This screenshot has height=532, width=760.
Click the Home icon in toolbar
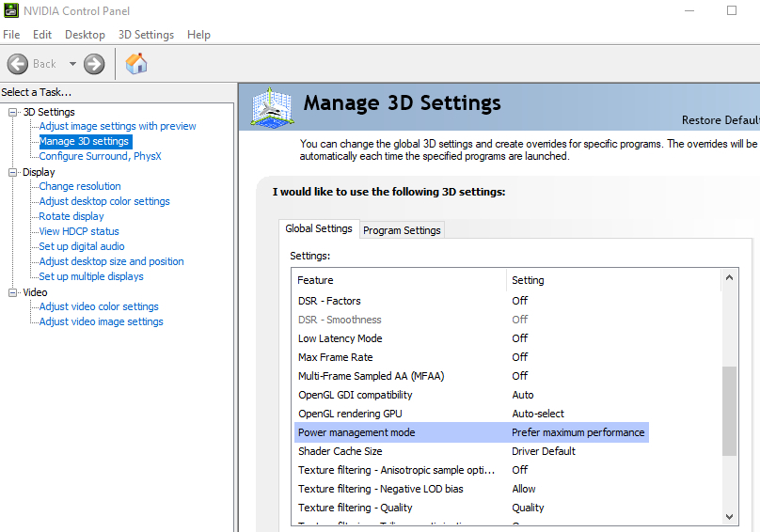pyautogui.click(x=136, y=64)
